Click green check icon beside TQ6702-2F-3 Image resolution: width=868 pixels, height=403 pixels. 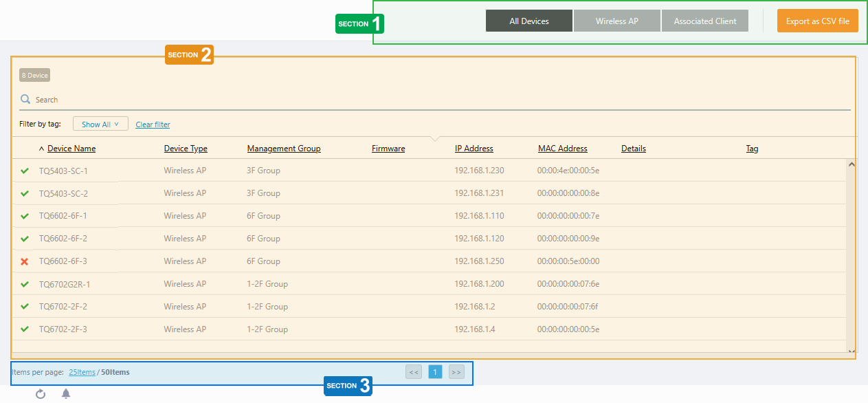(x=25, y=329)
